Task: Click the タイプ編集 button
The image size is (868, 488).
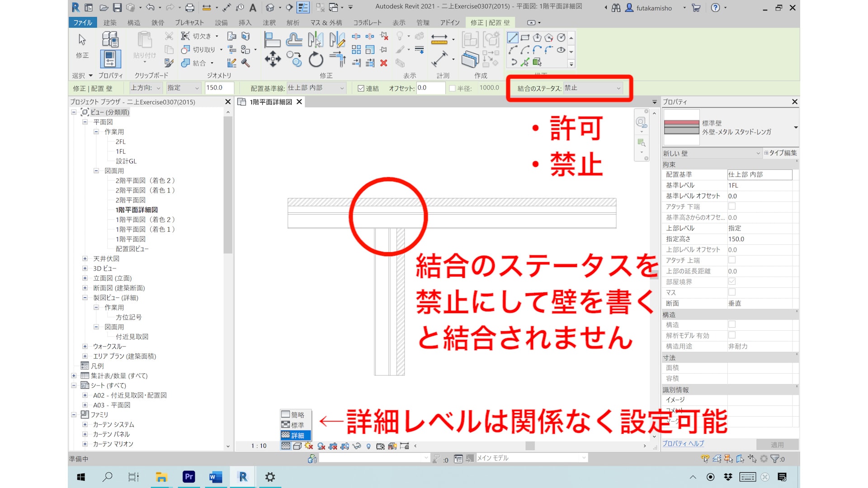Action: click(781, 153)
